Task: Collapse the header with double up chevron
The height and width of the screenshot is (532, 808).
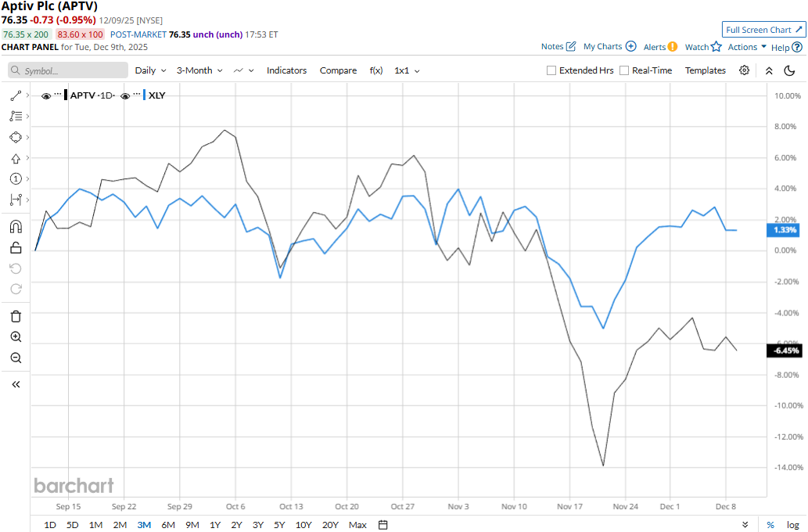Action: 769,70
